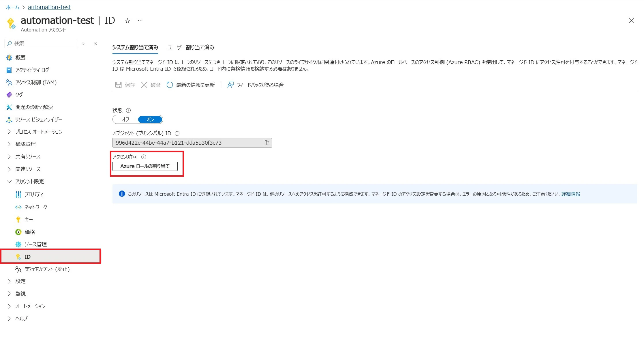Click the 実行アカウント (廃止) people icon
This screenshot has width=644, height=349.
18,269
